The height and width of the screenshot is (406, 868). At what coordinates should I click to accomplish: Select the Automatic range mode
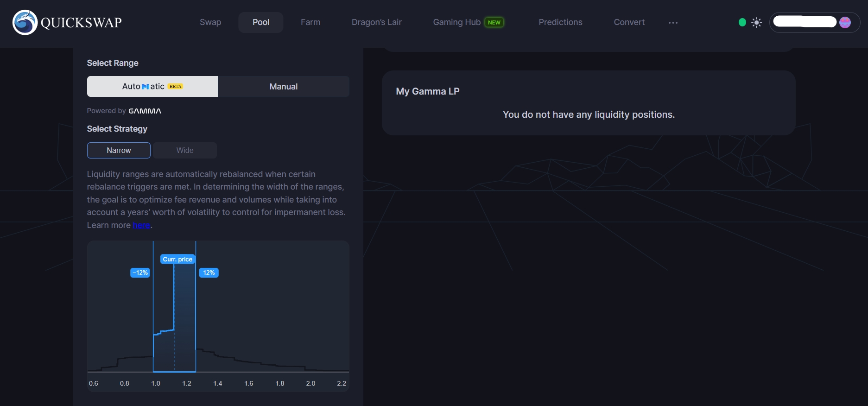point(152,87)
